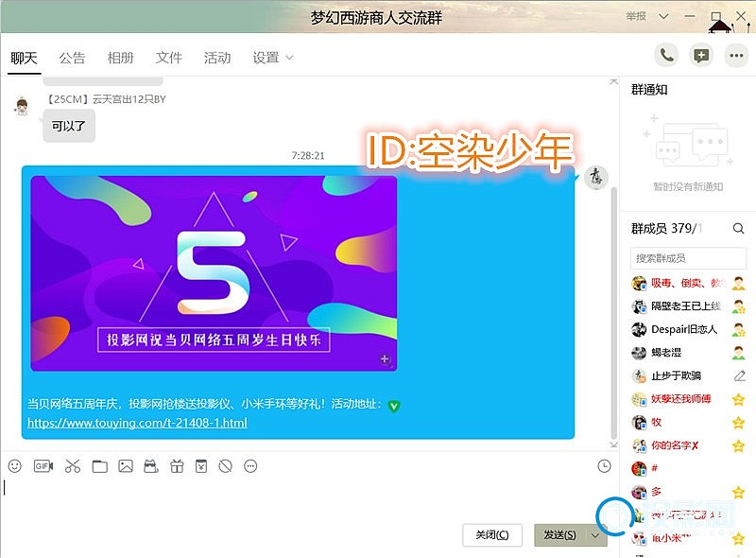Click the chat vertical scrollbar

point(613,312)
